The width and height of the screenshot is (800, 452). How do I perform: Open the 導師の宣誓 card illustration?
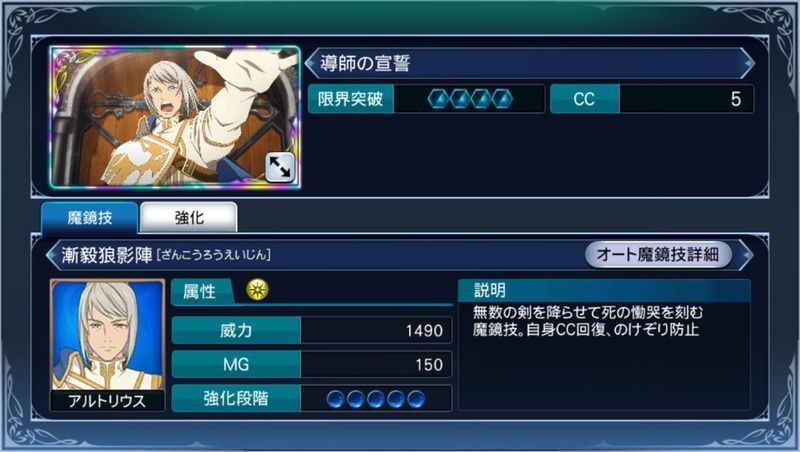point(175,117)
